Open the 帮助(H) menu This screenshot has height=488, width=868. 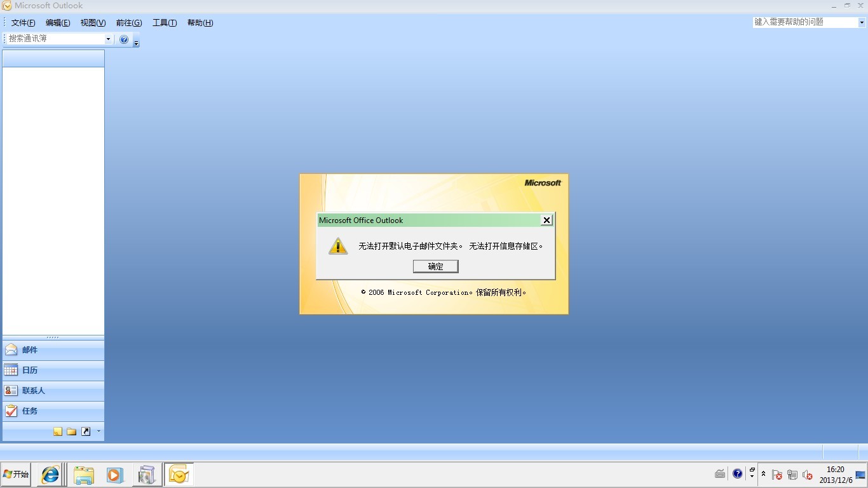click(200, 23)
